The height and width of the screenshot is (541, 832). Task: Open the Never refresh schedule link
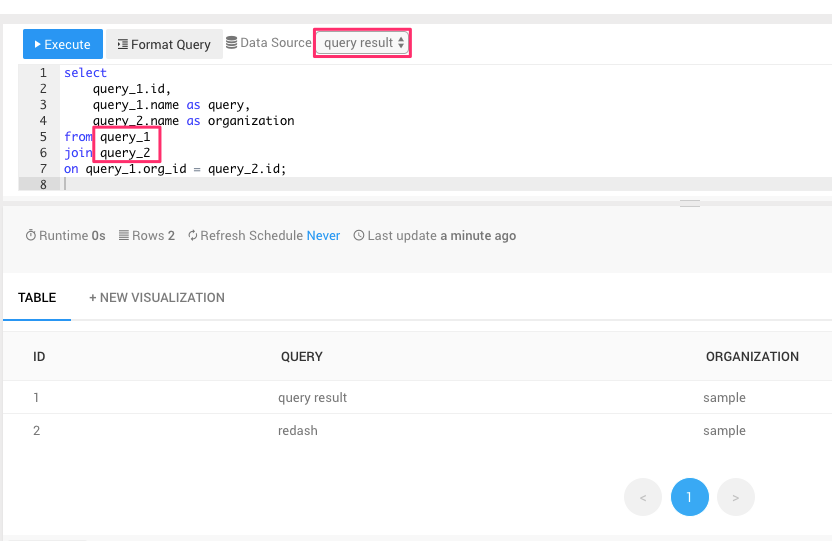tap(323, 236)
